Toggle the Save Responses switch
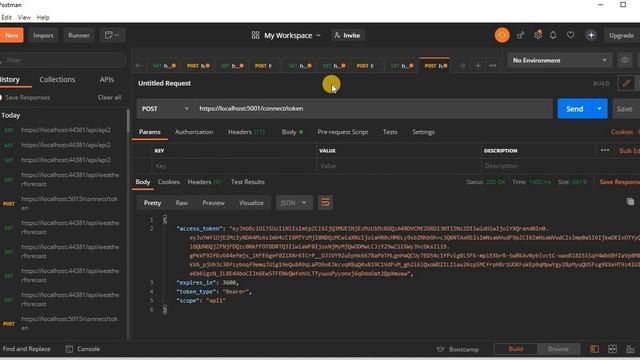Viewport: 640px width, 360px height. 1,98
